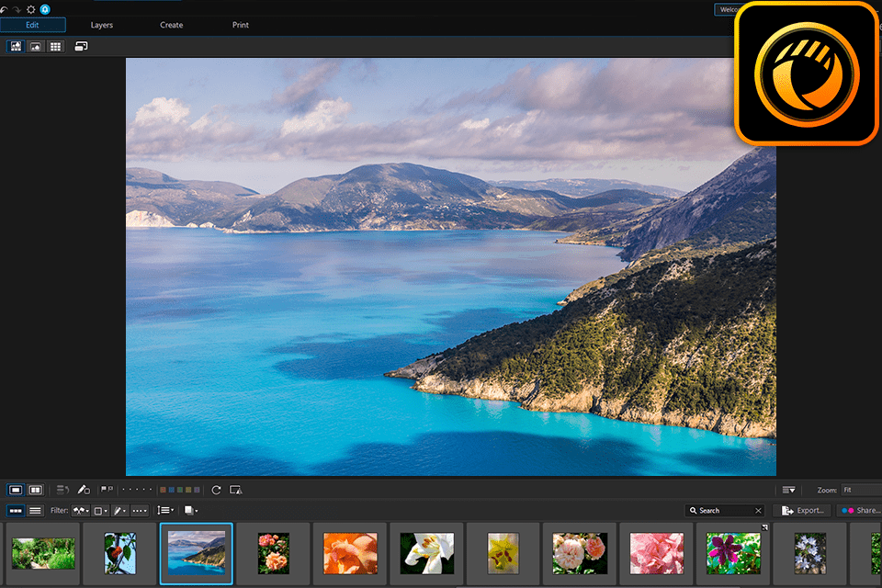Click the brush edit icon beside the flags
This screenshot has height=588, width=882.
point(84,491)
